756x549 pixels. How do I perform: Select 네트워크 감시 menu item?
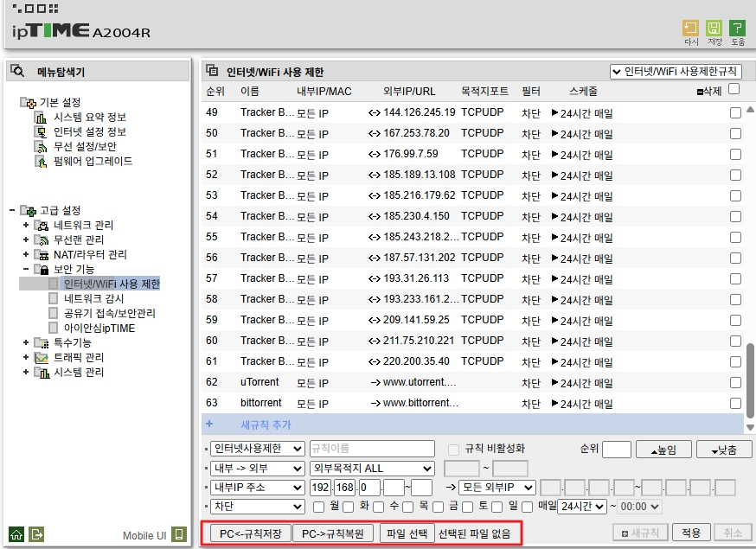point(93,299)
